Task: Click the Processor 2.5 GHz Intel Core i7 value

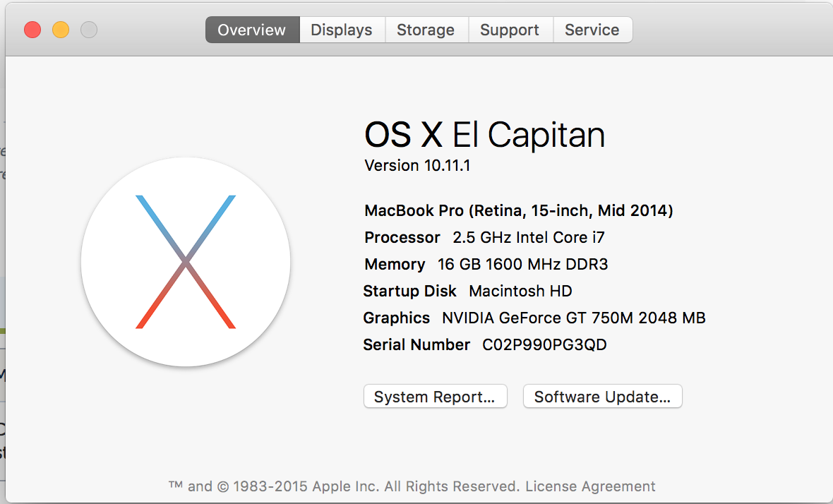Action: click(x=529, y=237)
